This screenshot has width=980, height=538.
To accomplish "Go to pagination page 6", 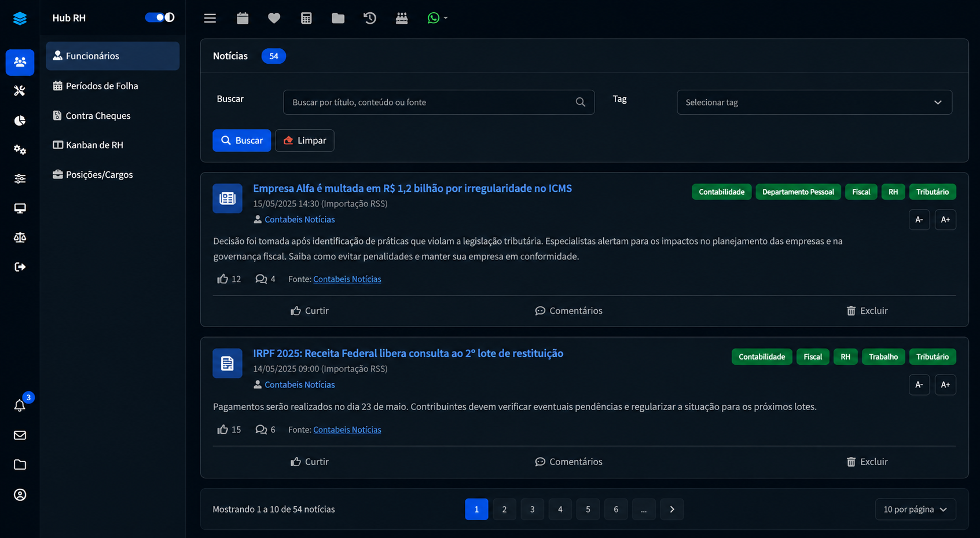I will coord(616,510).
